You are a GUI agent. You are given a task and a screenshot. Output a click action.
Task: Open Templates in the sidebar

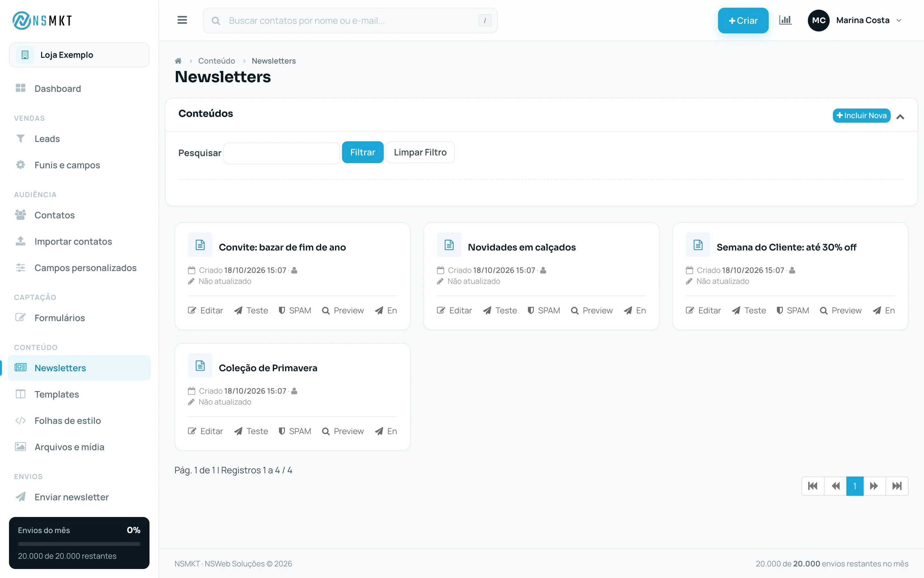[x=79, y=394]
